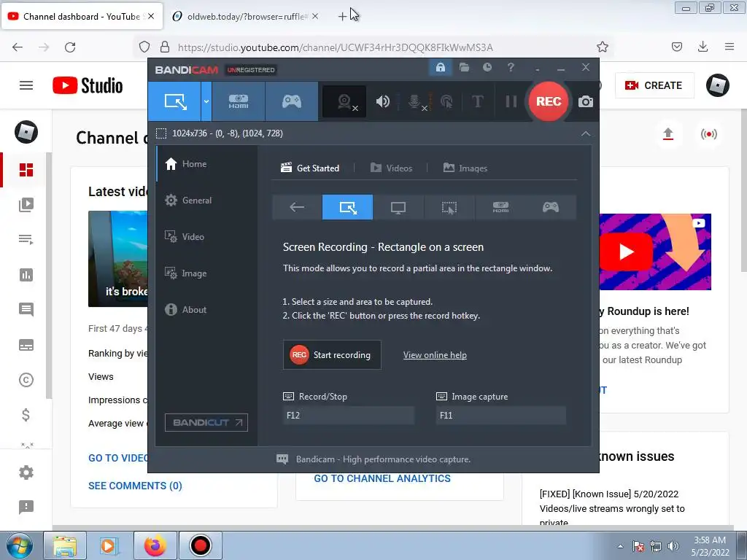The width and height of the screenshot is (747, 560).
Task: Switch to the oldweb.today browser tab
Action: coord(245,17)
